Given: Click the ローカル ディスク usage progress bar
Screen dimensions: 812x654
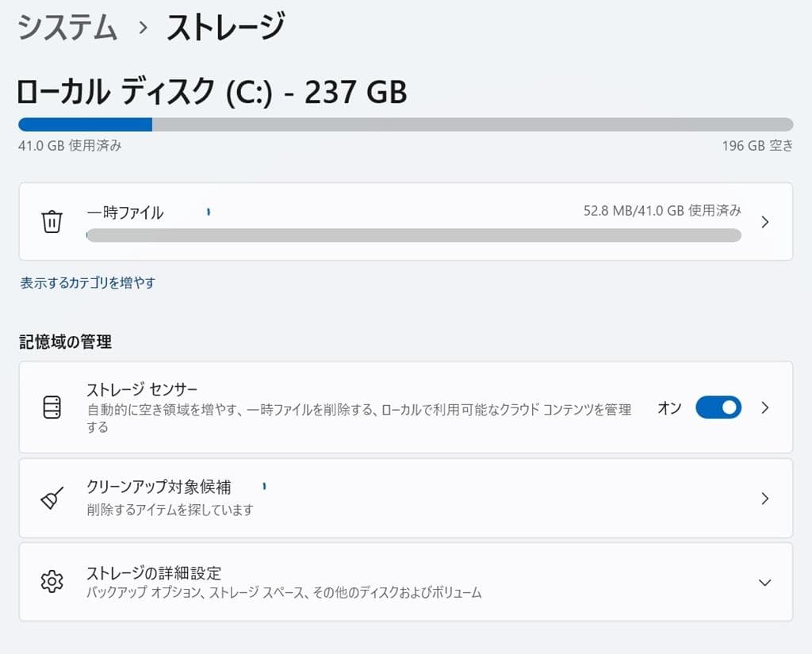Looking at the screenshot, I should pyautogui.click(x=406, y=124).
